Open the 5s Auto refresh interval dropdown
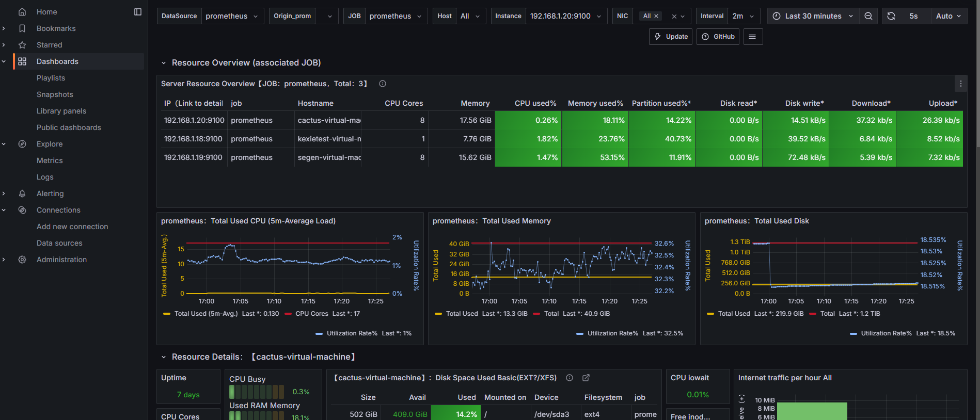The height and width of the screenshot is (420, 980). point(949,16)
